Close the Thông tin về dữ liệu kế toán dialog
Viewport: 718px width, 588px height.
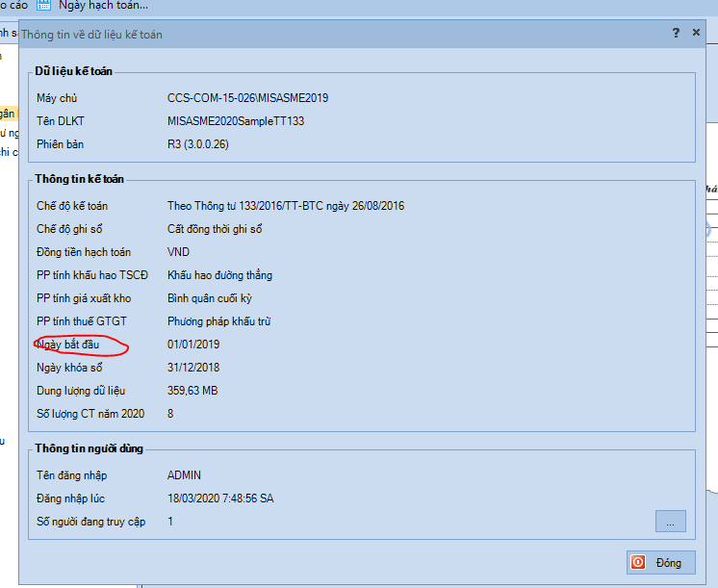click(696, 33)
